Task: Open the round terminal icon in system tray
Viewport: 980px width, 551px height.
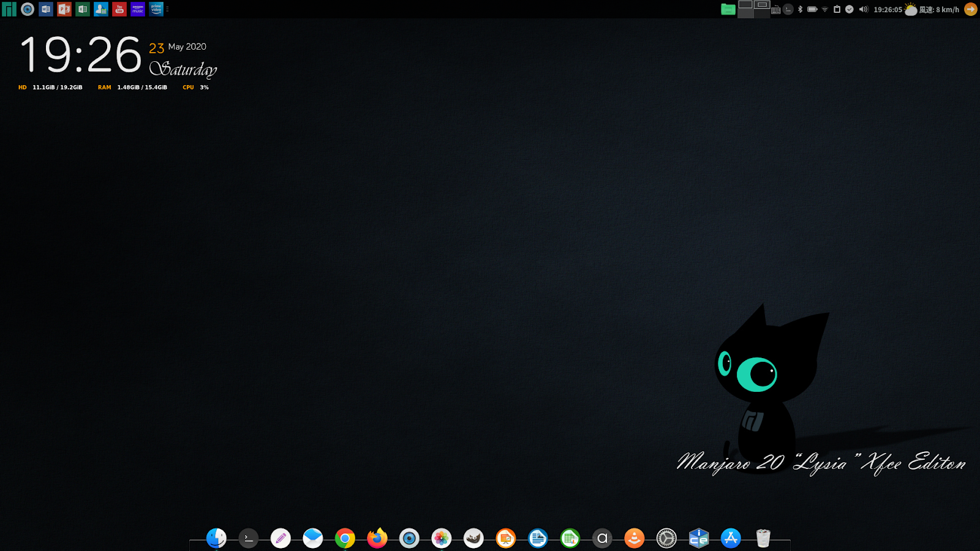Action: [x=788, y=9]
